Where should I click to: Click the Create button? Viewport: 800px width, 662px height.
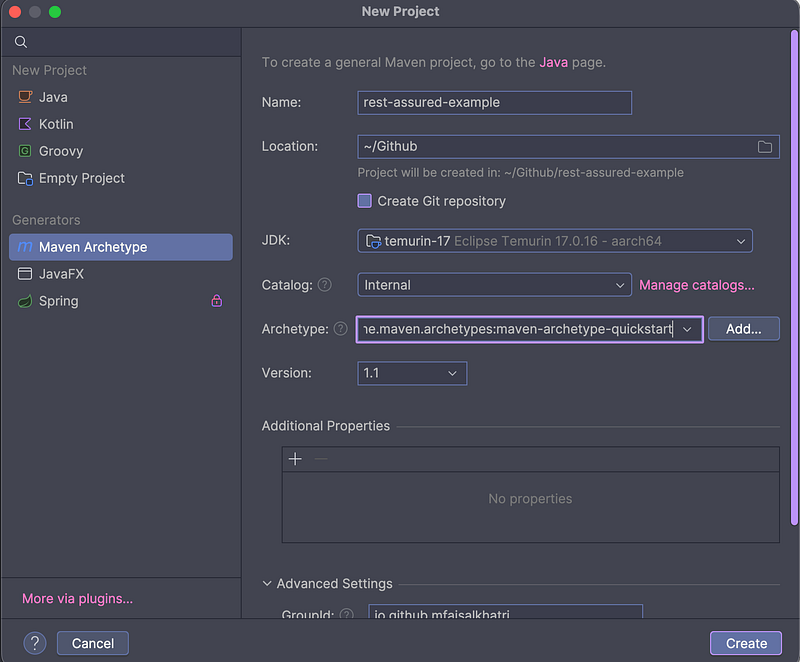click(746, 643)
